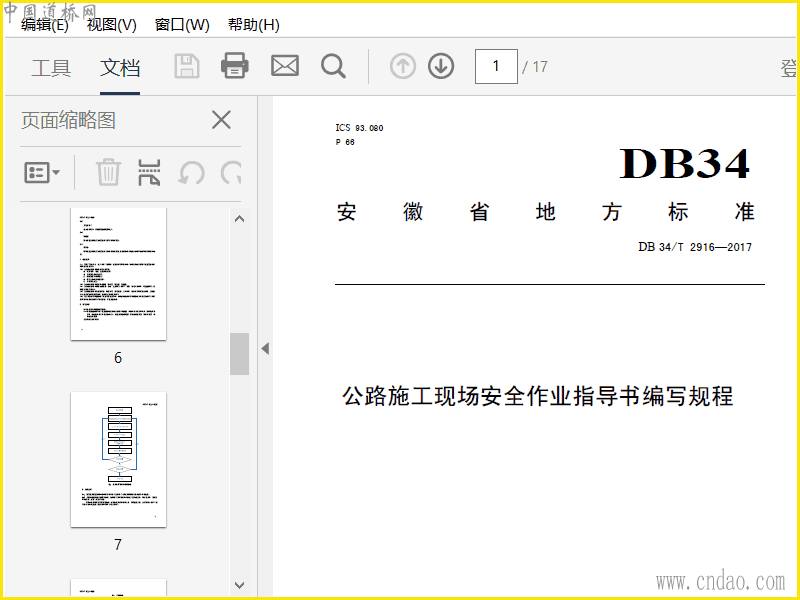Go to next page with down arrow

pos(441,66)
